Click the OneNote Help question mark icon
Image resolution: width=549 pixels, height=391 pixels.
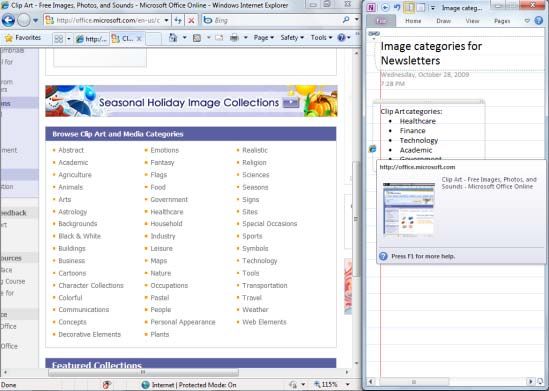tap(539, 21)
